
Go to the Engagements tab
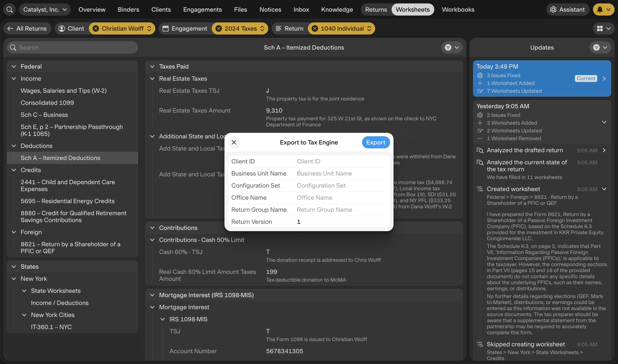[202, 9]
